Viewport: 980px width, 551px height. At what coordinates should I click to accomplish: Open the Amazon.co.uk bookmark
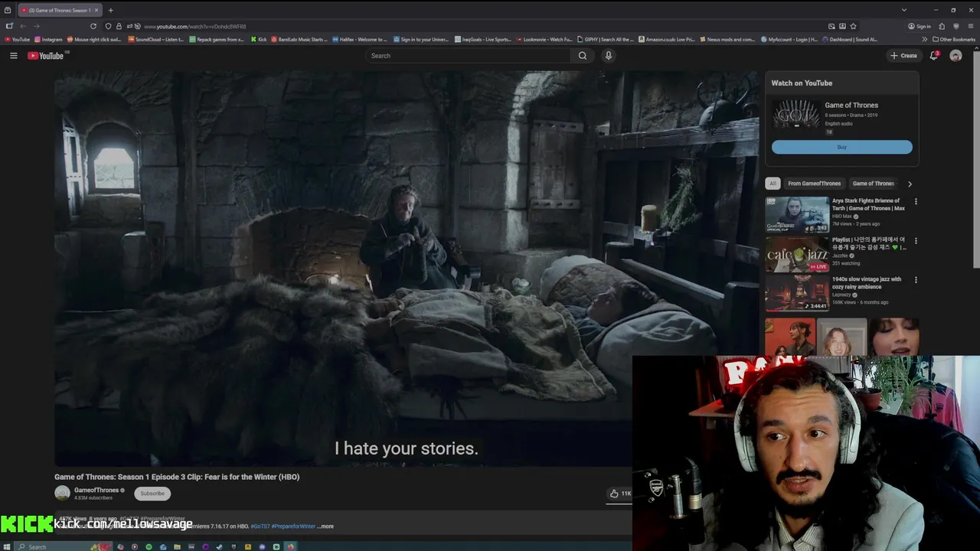tap(667, 39)
